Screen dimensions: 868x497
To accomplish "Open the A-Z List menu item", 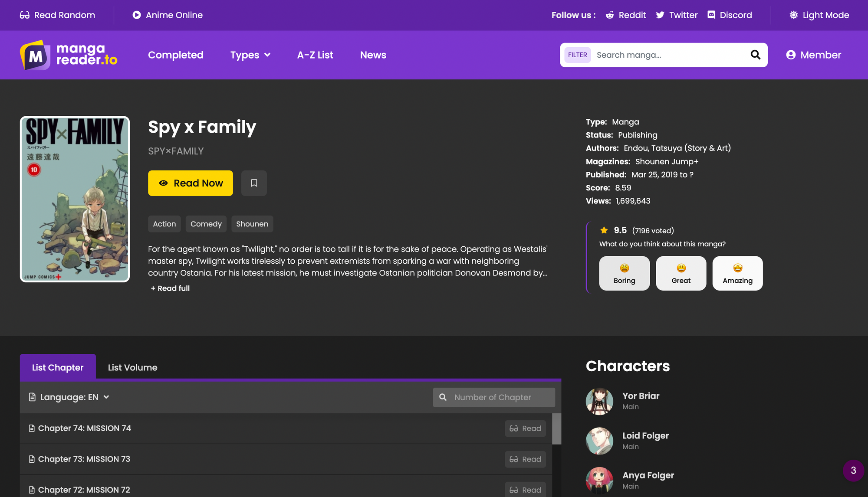I will coord(315,55).
